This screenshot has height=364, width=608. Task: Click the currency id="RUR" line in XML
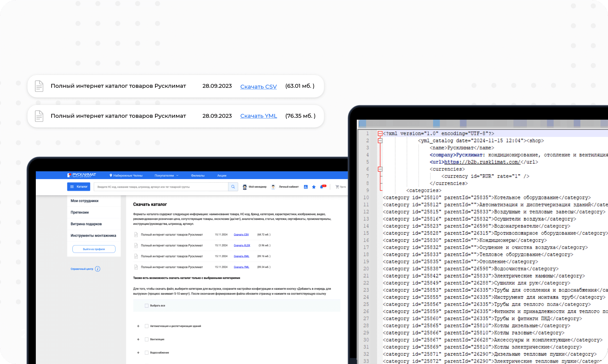coord(485,176)
